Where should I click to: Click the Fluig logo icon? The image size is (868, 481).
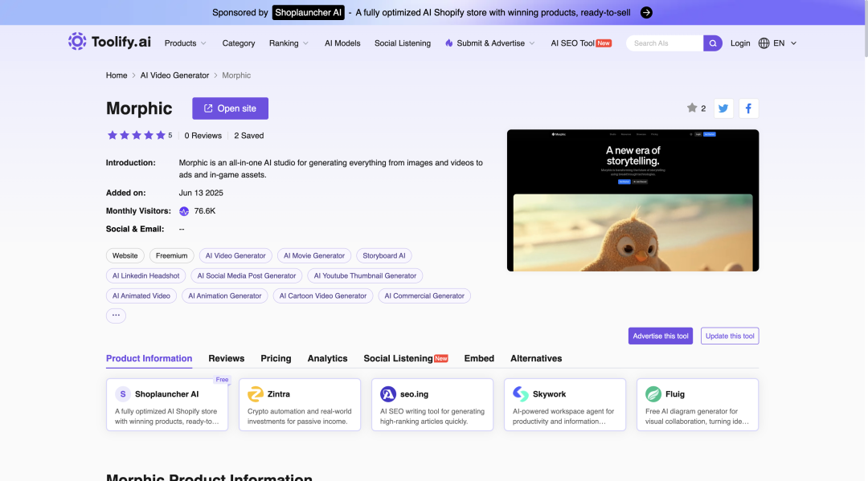point(653,394)
